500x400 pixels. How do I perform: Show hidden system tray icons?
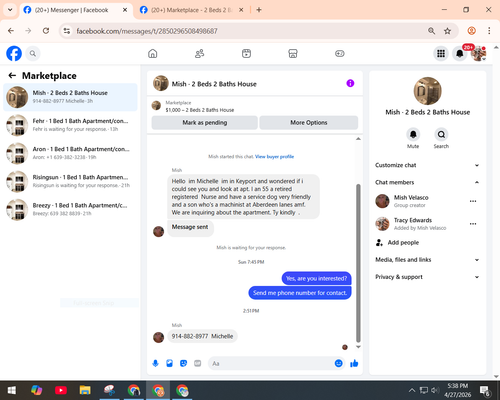click(412, 390)
